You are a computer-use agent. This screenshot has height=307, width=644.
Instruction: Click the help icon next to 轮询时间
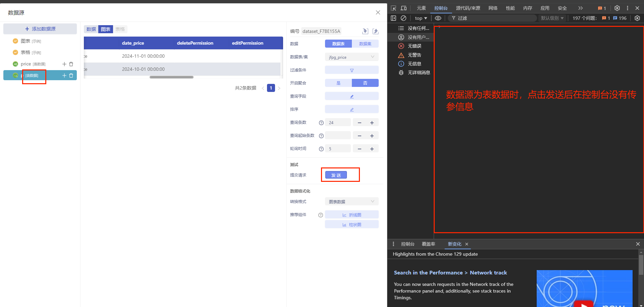coord(321,149)
